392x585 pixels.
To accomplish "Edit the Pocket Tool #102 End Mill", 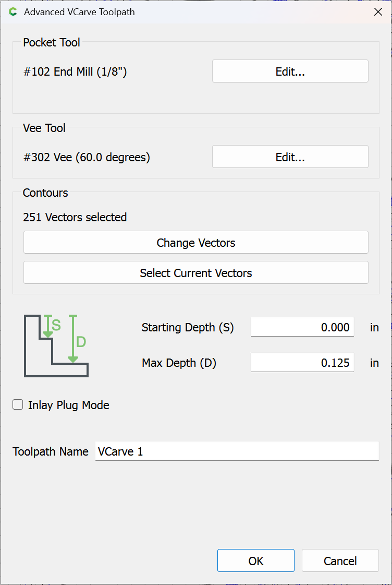I will pos(290,72).
